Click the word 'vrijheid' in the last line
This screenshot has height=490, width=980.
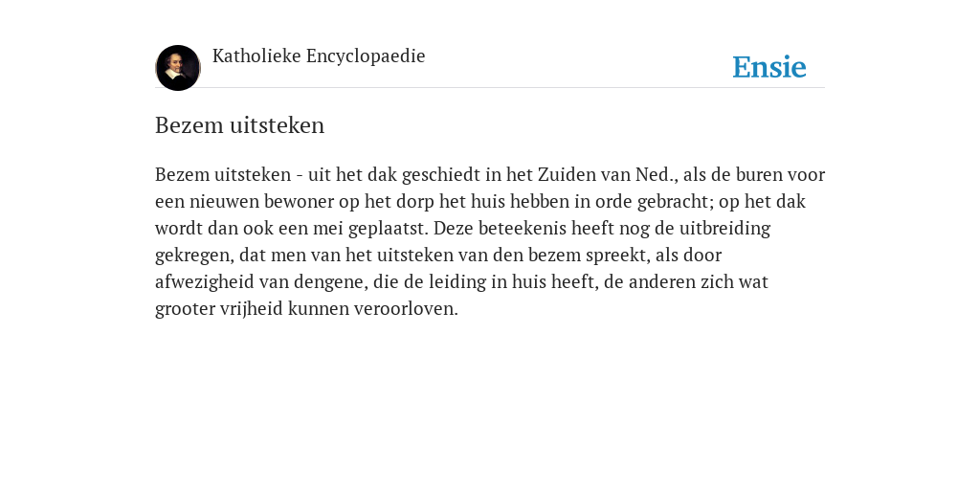(x=252, y=309)
